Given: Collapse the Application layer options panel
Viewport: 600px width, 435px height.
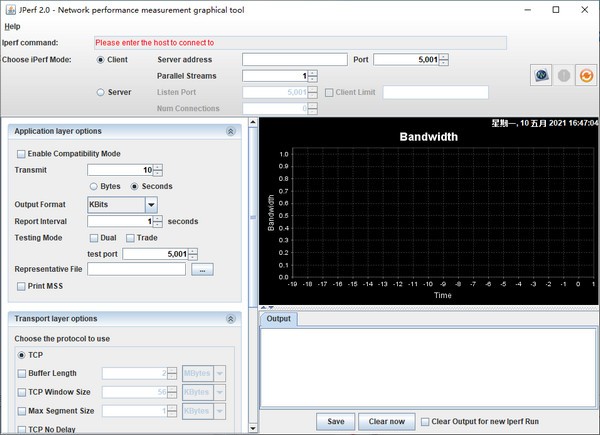Looking at the screenshot, I should pos(231,131).
